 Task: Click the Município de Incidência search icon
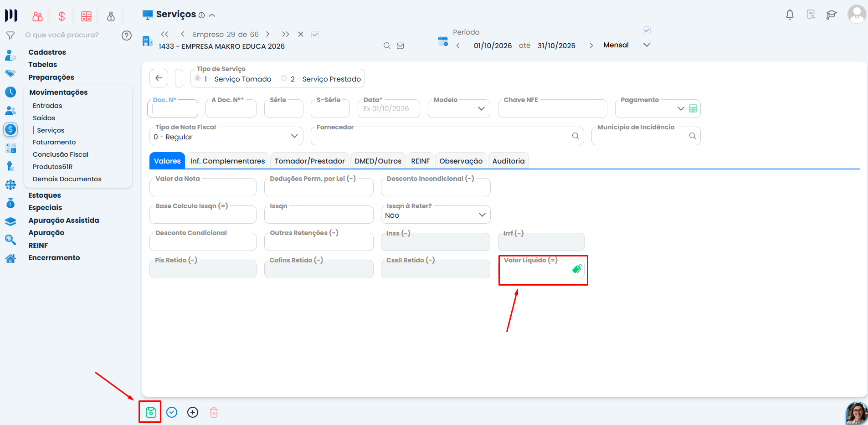coord(693,136)
